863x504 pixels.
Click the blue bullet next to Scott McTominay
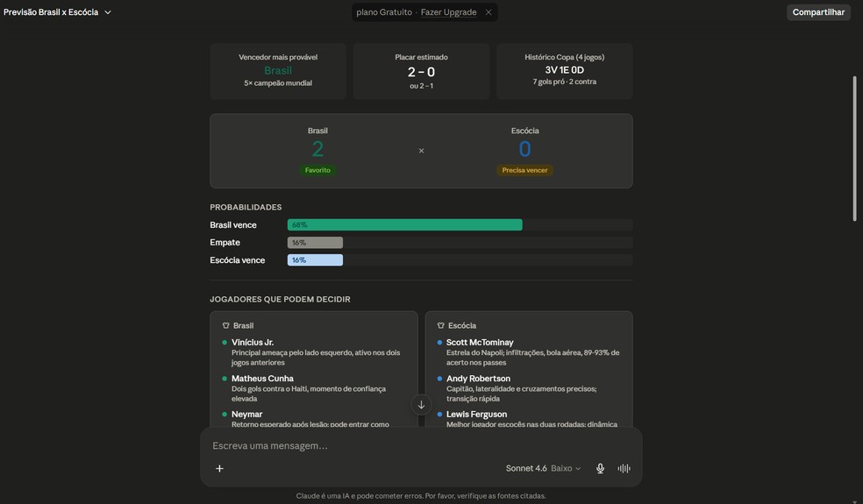(x=439, y=342)
